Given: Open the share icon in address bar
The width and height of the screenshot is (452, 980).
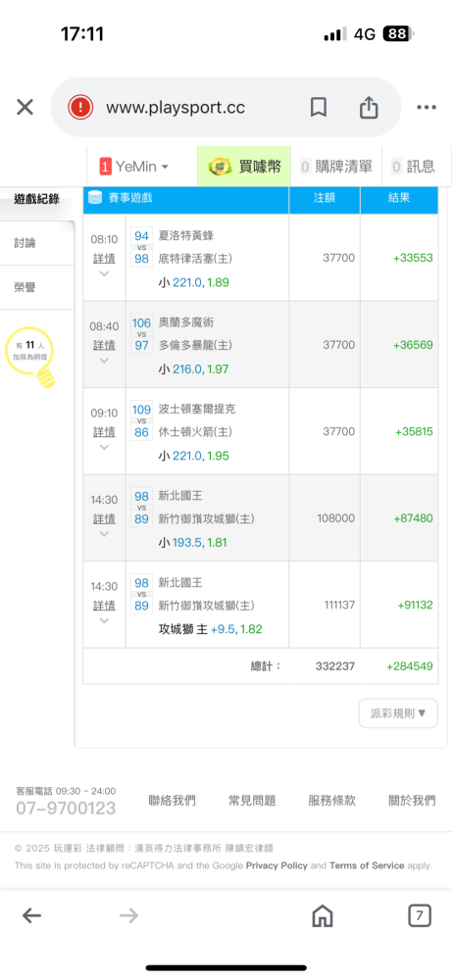Looking at the screenshot, I should [x=369, y=107].
